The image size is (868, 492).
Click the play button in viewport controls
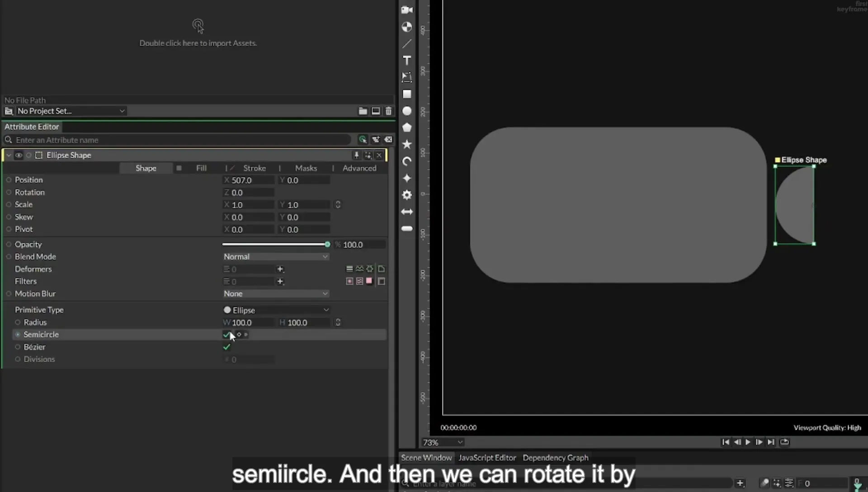pos(748,442)
